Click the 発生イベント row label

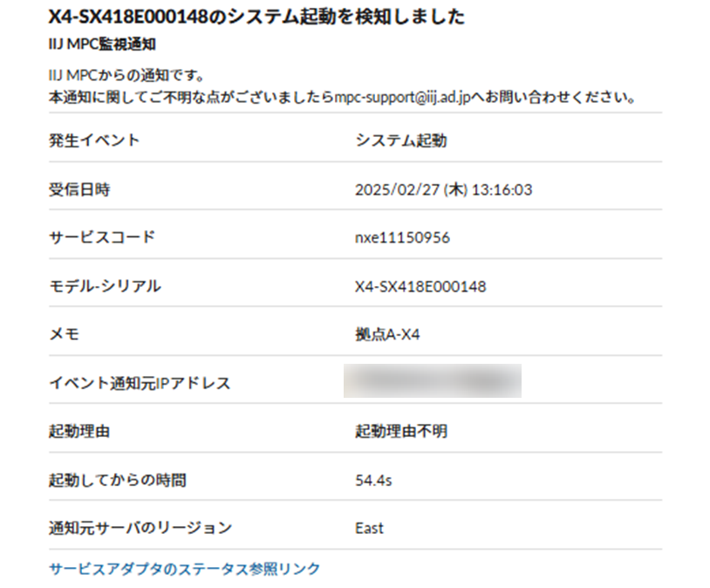pos(94,140)
